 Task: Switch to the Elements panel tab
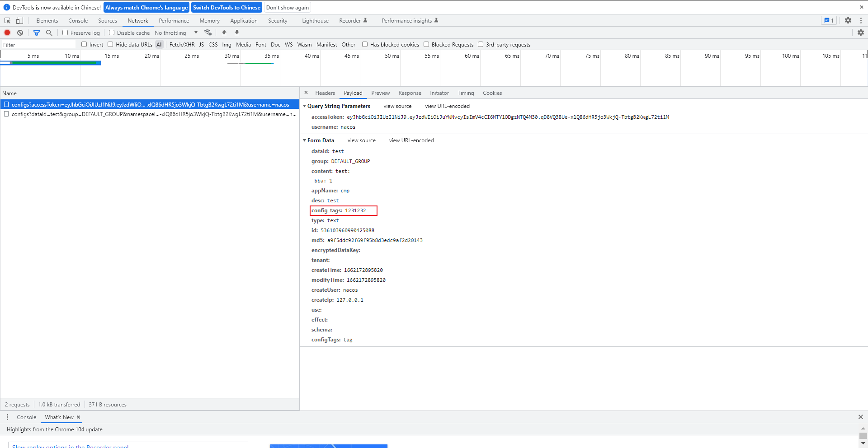coord(47,21)
